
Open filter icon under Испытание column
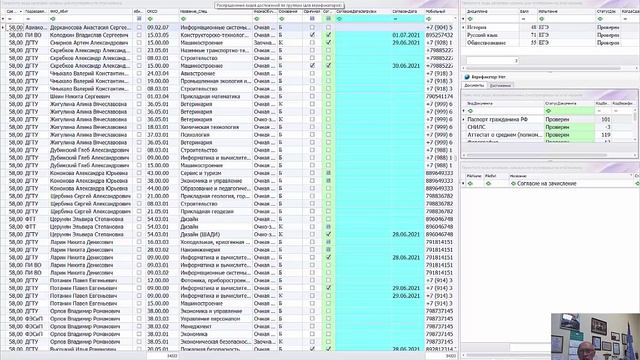click(542, 19)
